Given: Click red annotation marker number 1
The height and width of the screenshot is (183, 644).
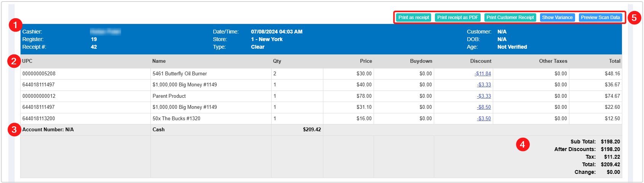Looking at the screenshot, I should pos(15,25).
